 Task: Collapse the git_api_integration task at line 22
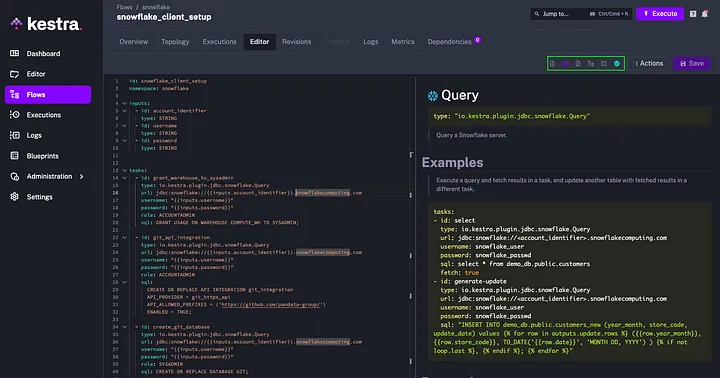pyautogui.click(x=124, y=237)
